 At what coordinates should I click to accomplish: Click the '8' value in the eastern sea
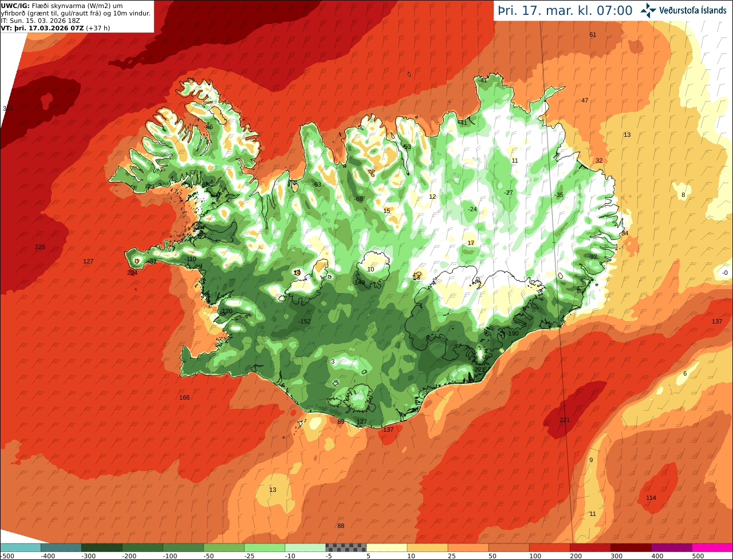coord(683,195)
